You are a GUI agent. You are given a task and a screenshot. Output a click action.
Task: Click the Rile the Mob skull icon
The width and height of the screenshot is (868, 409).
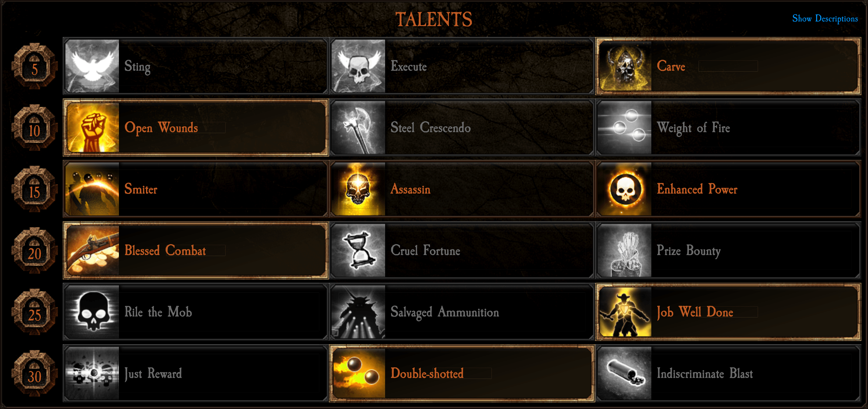[x=92, y=312]
